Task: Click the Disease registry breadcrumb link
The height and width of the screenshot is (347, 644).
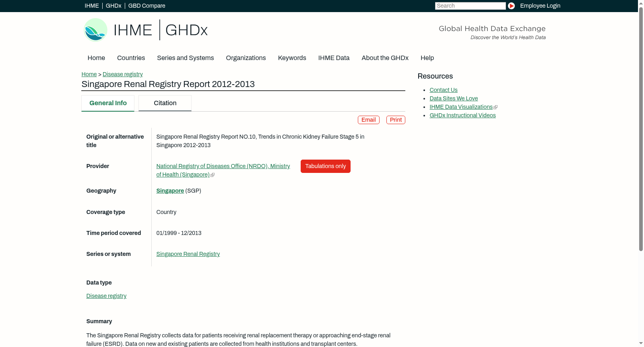Action: coord(123,74)
